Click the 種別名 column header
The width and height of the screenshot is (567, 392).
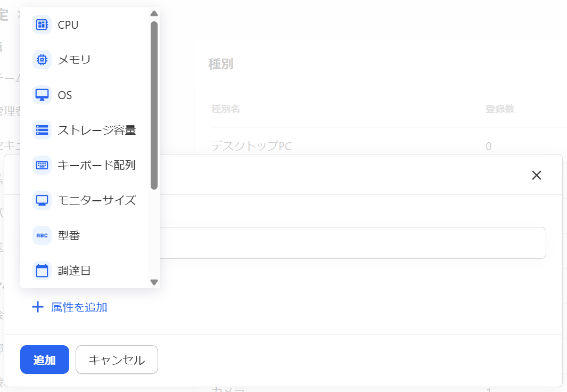226,109
